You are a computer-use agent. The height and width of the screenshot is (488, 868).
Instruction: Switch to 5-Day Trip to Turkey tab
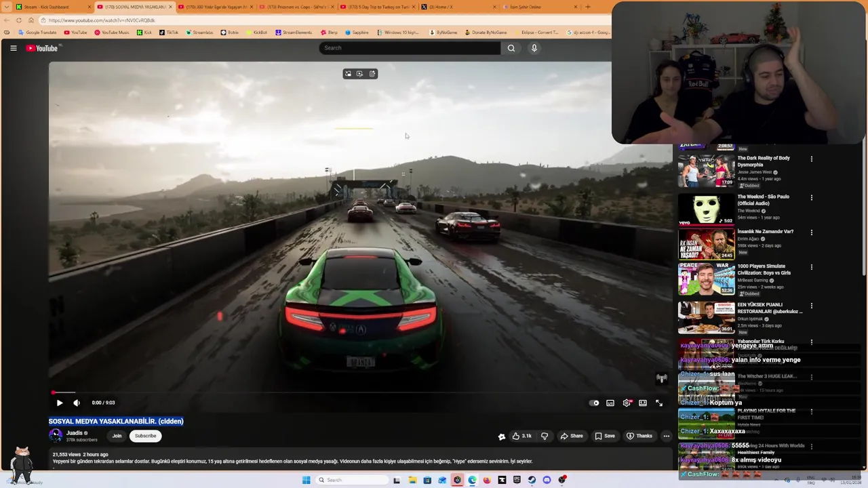coord(378,7)
